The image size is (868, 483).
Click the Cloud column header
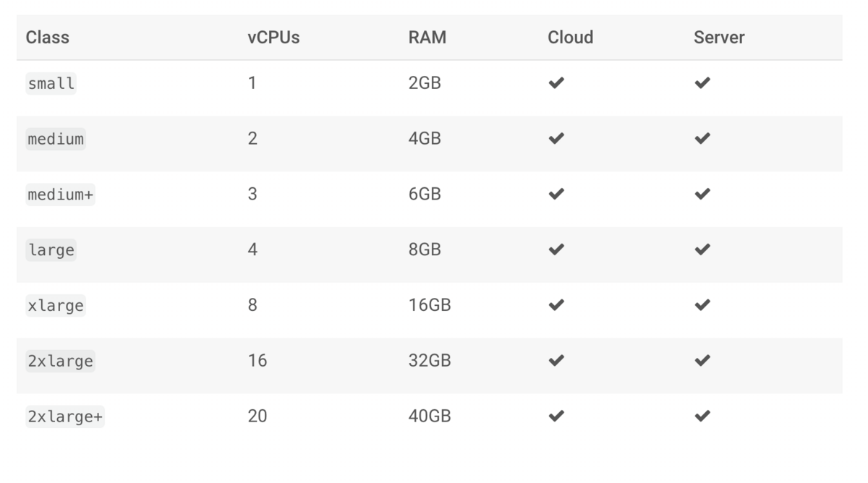point(570,38)
